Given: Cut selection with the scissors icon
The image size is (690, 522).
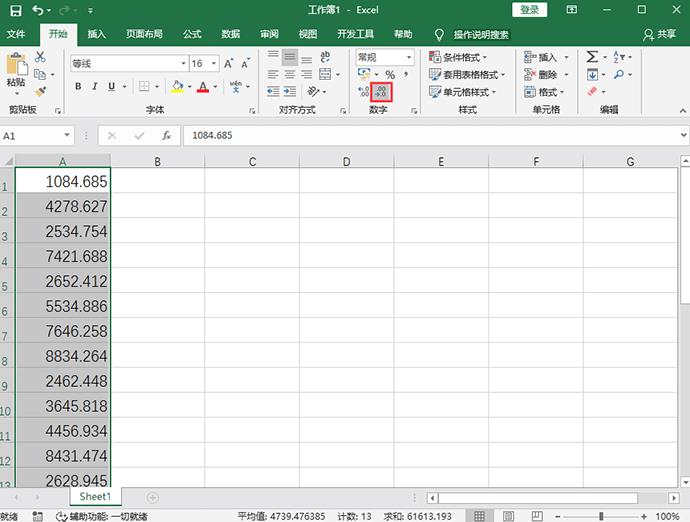Looking at the screenshot, I should tap(40, 56).
